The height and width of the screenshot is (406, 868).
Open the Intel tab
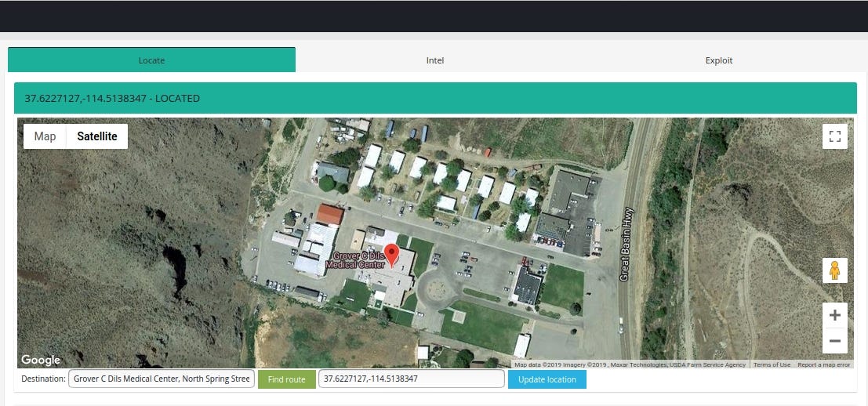click(435, 60)
